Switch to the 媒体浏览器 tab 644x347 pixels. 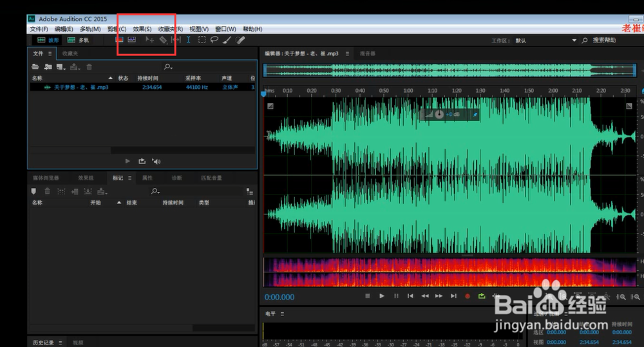pos(46,178)
